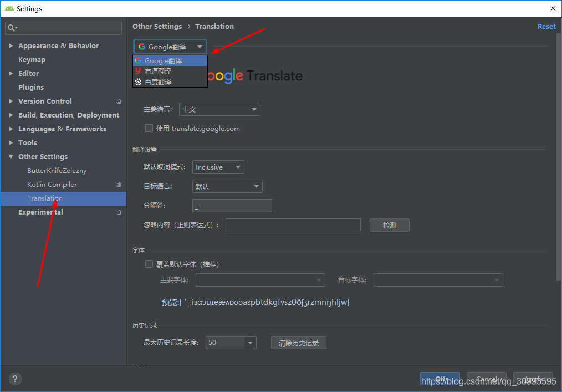The height and width of the screenshot is (392, 562).
Task: Open the 主要语言 dropdown showing 中文
Action: 219,109
